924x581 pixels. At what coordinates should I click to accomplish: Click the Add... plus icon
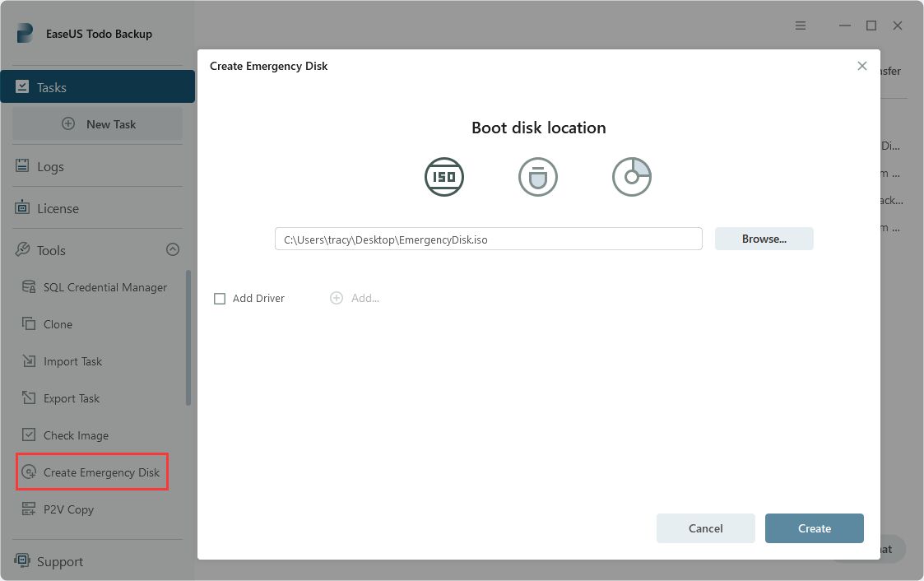[337, 298]
